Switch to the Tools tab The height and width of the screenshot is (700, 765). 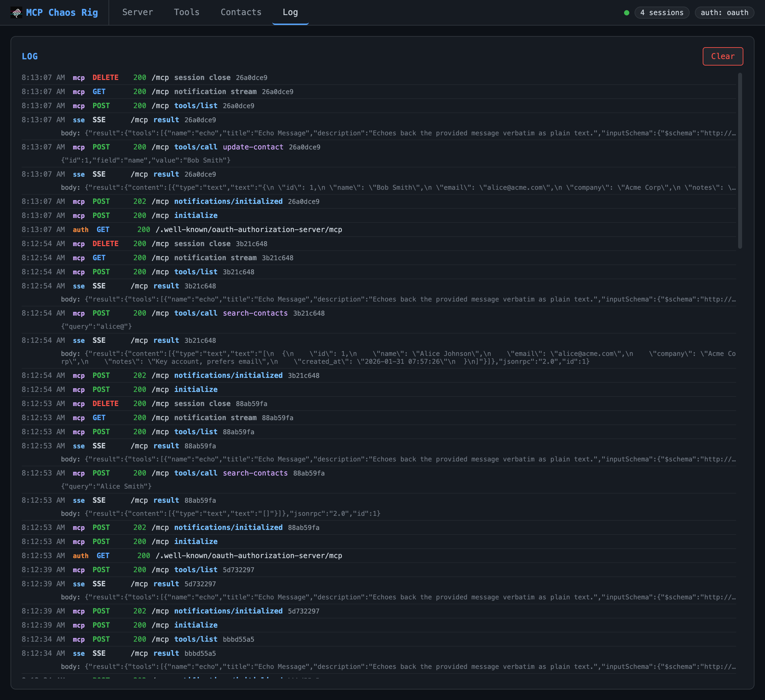[186, 12]
